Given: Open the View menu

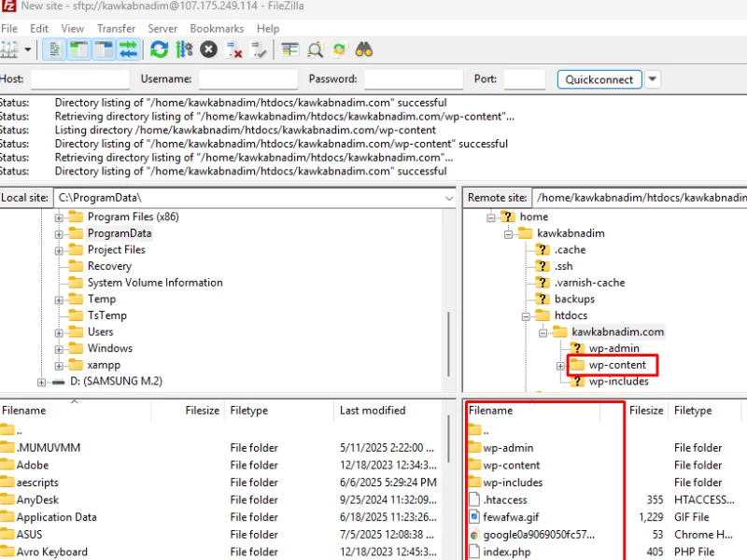Looking at the screenshot, I should tap(73, 29).
